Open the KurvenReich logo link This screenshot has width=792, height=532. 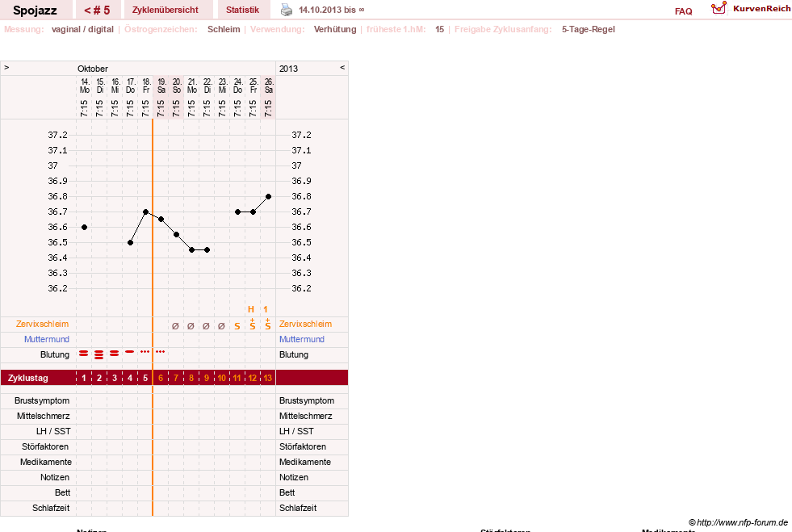[x=751, y=9]
